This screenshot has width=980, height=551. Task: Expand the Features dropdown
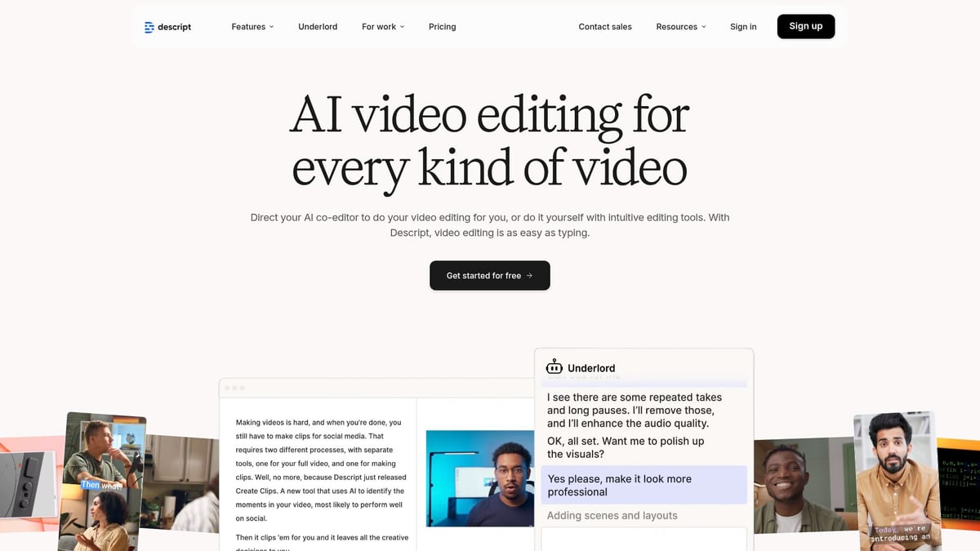point(252,26)
